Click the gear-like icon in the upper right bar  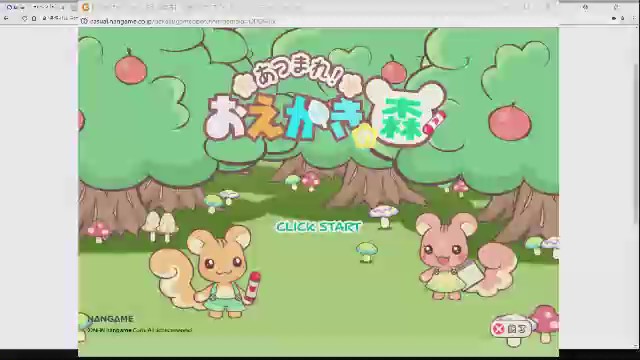click(585, 7)
